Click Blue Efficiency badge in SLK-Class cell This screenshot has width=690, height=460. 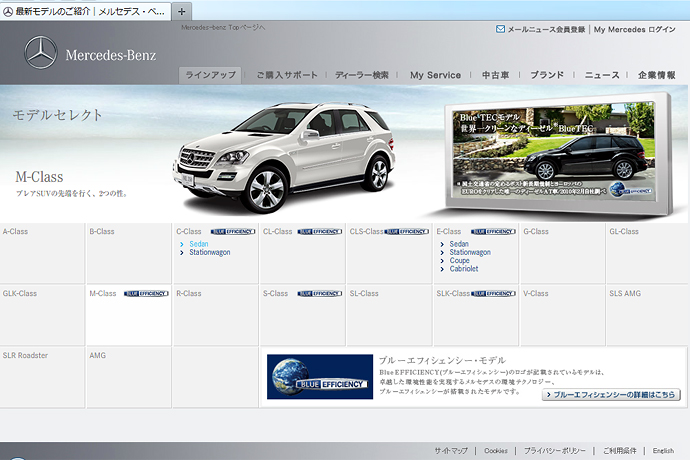(493, 294)
